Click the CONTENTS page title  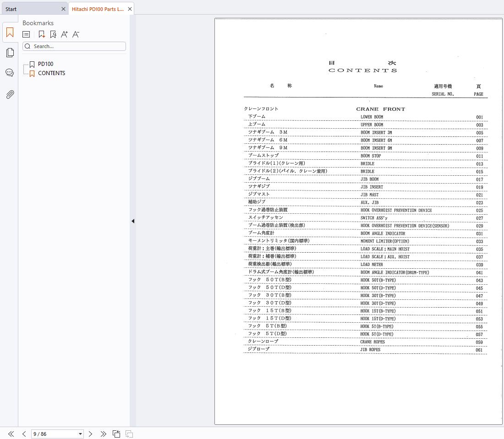point(362,70)
